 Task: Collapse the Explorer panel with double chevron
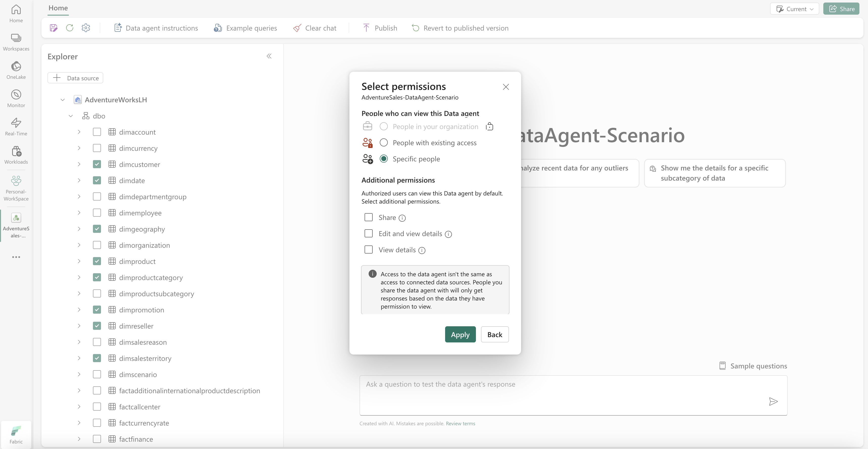(269, 56)
